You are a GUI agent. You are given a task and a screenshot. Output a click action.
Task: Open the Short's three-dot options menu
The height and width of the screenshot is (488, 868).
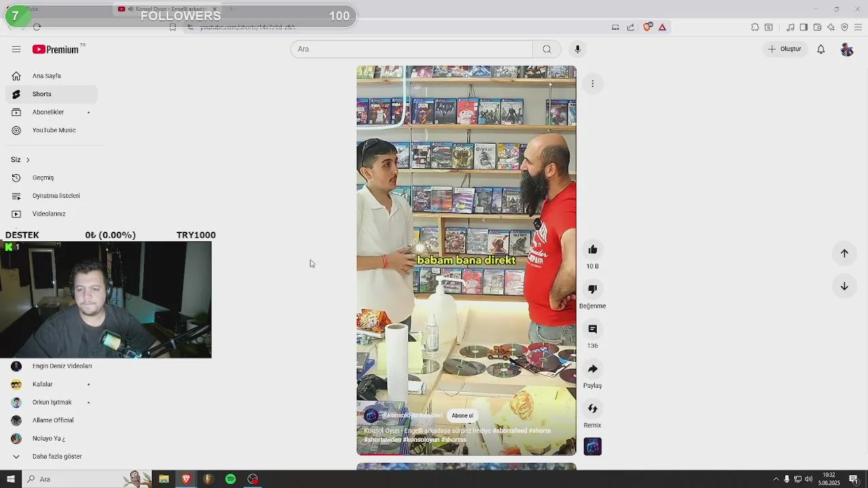coord(593,83)
